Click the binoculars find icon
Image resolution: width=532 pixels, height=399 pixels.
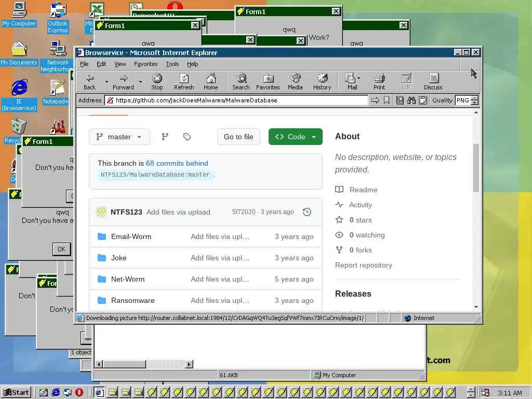411,100
